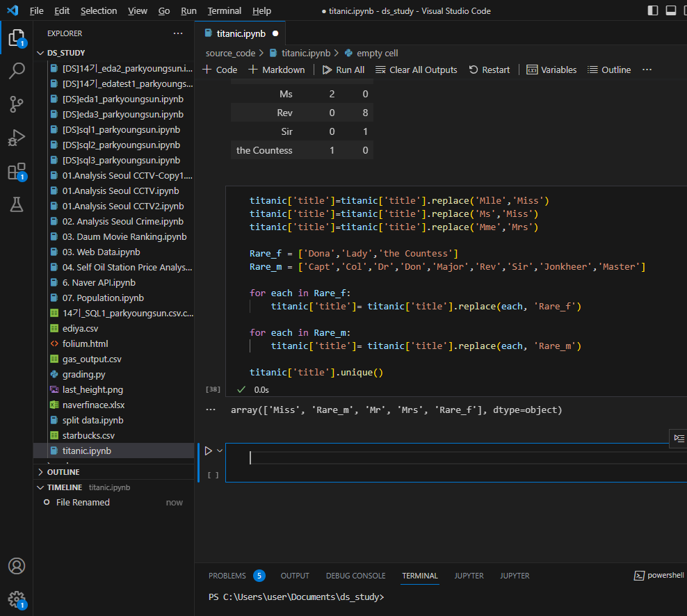
Task: Open 07. Population.ipynb file
Action: tap(103, 298)
